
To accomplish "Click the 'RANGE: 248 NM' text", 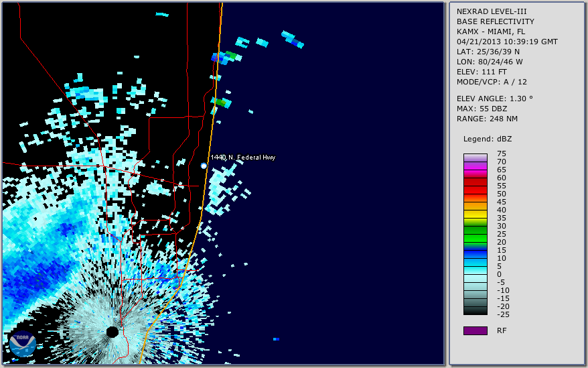I will [x=487, y=119].
